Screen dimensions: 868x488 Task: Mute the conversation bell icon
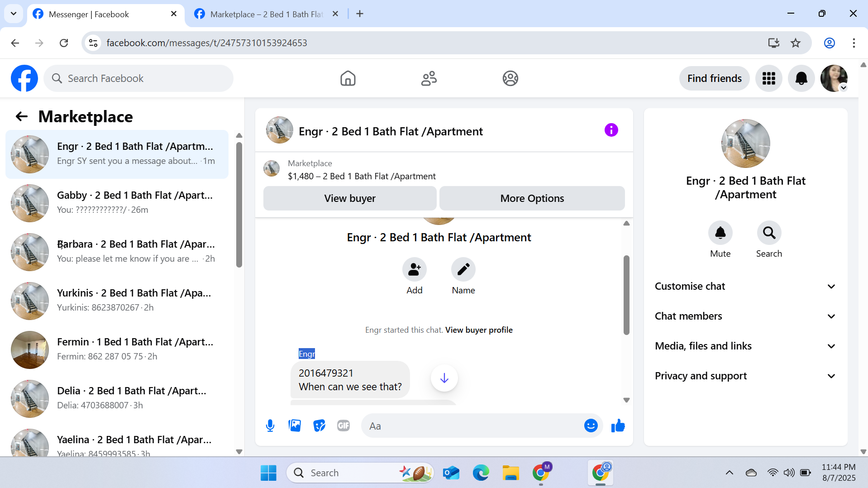coord(720,233)
